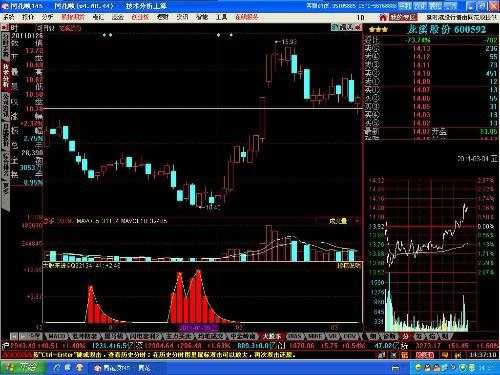Click the Internet Explorer quick launch icon
Screen dimensions: 500x375
(57, 368)
